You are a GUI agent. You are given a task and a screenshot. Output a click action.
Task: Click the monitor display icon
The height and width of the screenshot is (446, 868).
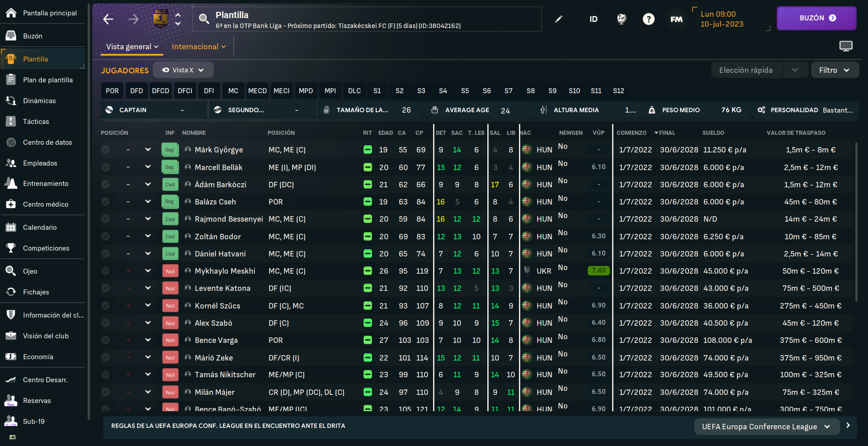coord(845,46)
